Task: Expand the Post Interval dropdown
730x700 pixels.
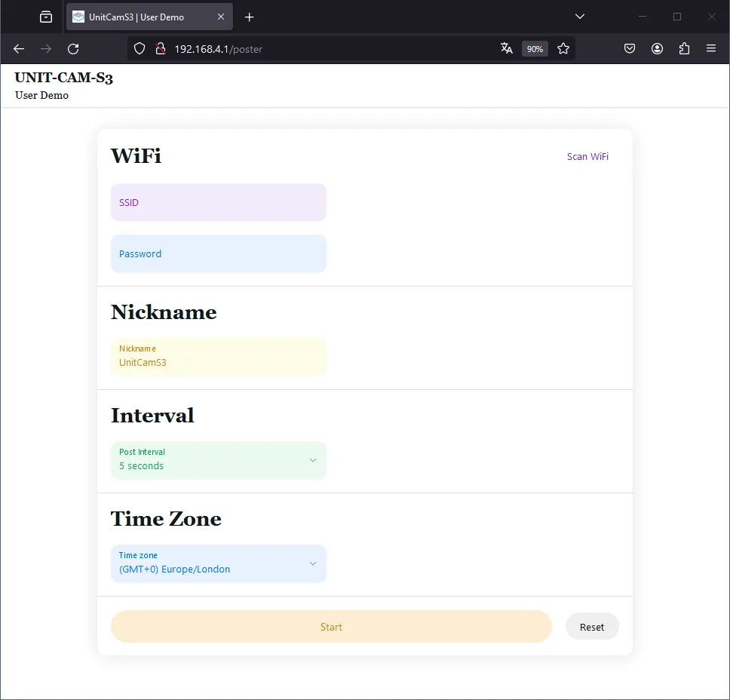Action: tap(219, 460)
